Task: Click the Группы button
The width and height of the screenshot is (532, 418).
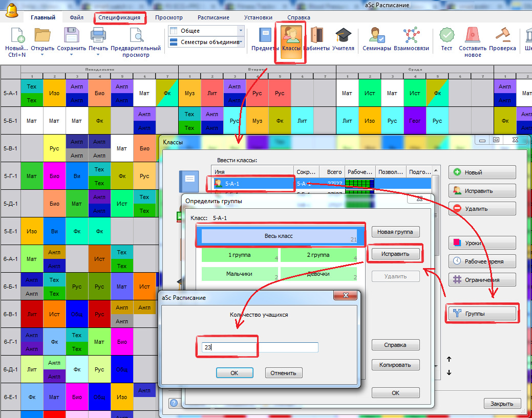Action: click(482, 314)
